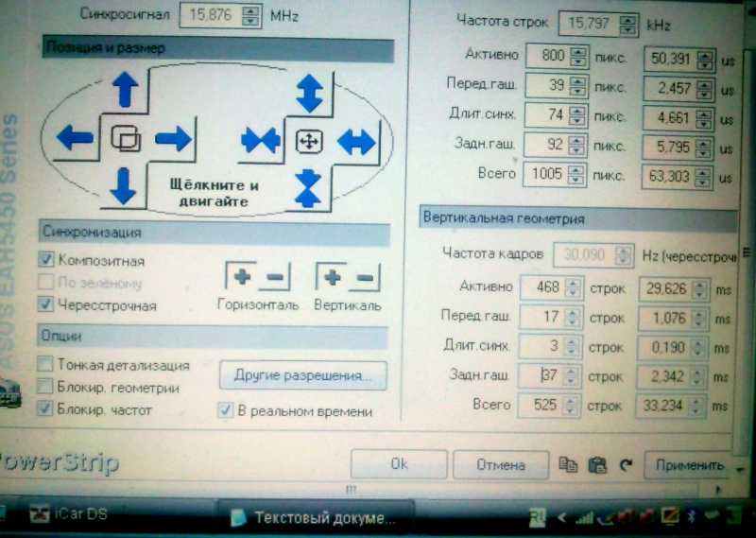The width and height of the screenshot is (756, 538).
Task: Click the move-screen-left blue arrow
Action: tap(76, 139)
